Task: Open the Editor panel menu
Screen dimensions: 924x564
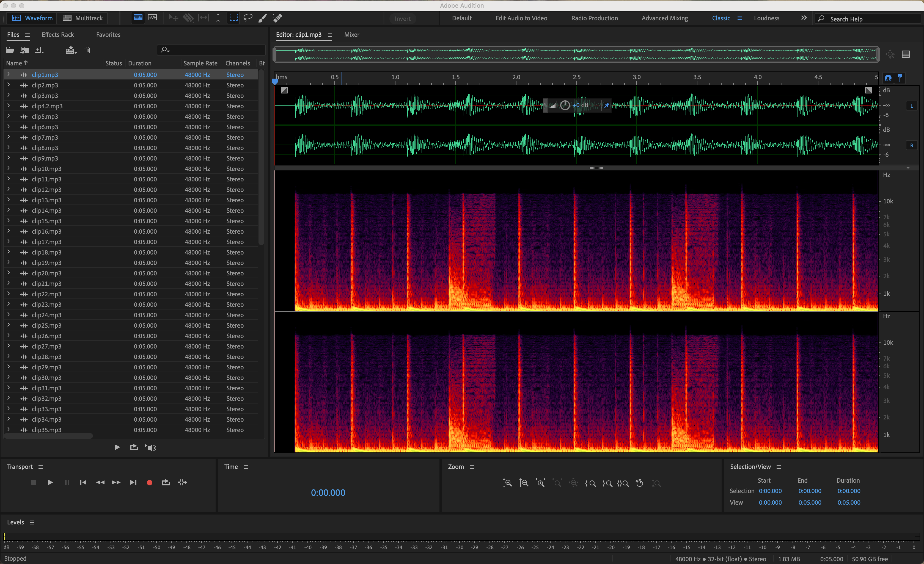Action: [x=330, y=35]
